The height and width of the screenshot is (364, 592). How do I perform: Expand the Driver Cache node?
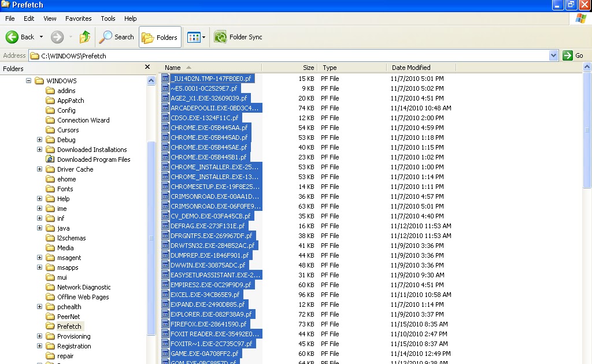[x=39, y=169]
